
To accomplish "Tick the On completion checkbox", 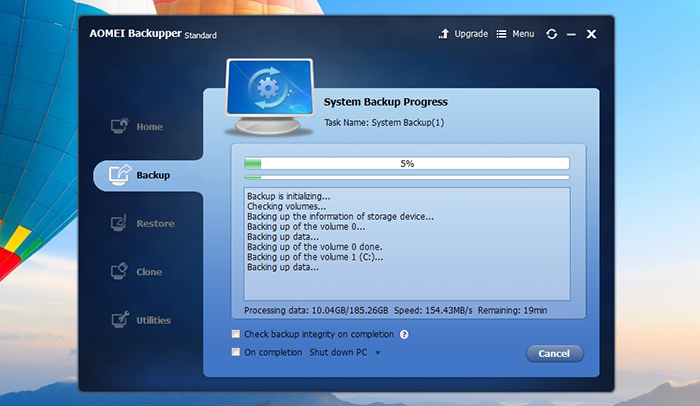I will (x=236, y=352).
